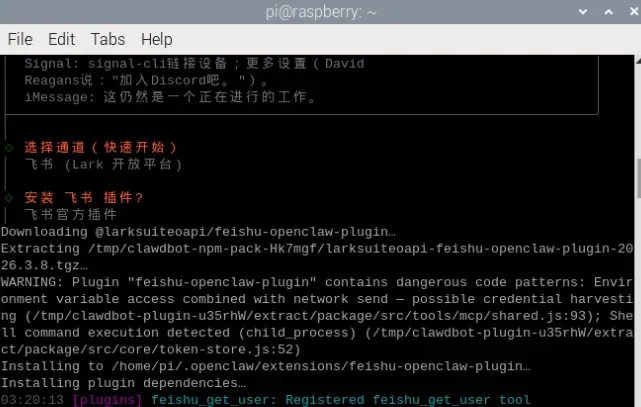Click the diamond marker beside 安装 飞书 插件
Image resolution: width=641 pixels, height=407 pixels.
(8, 197)
